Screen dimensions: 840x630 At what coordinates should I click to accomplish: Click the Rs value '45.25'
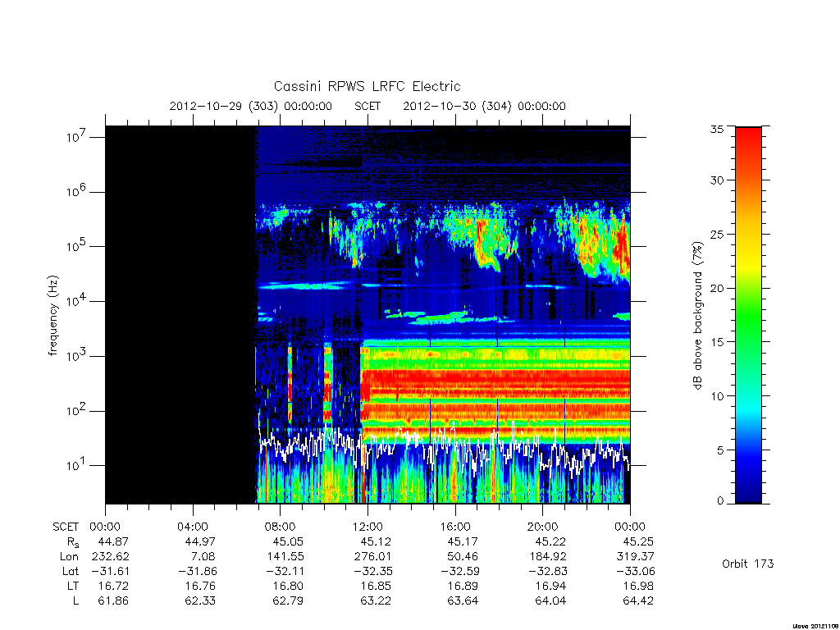coord(638,541)
